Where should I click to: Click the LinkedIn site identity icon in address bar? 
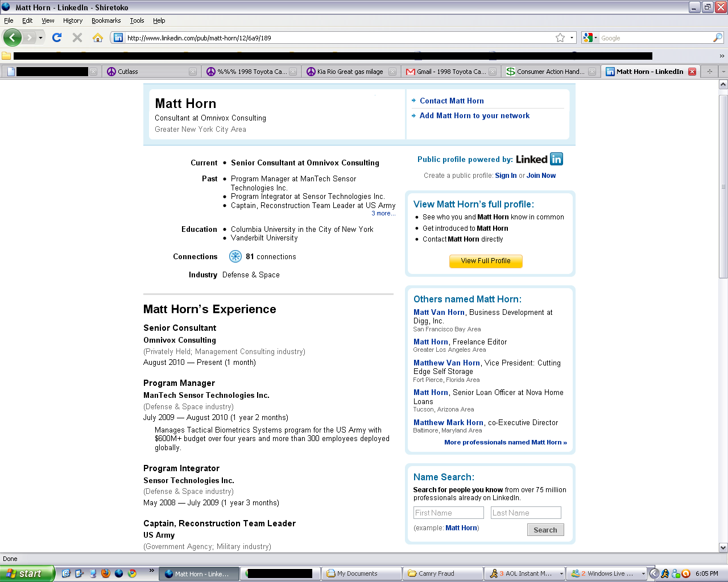pos(118,38)
